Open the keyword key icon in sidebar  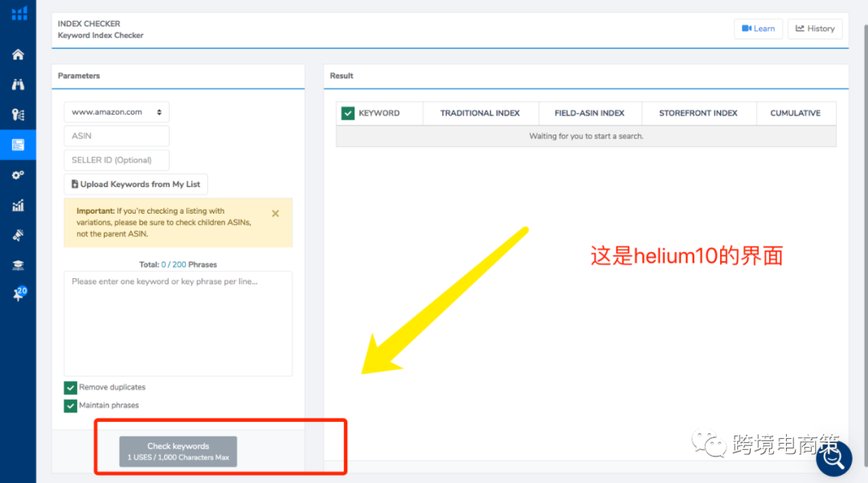(x=18, y=115)
